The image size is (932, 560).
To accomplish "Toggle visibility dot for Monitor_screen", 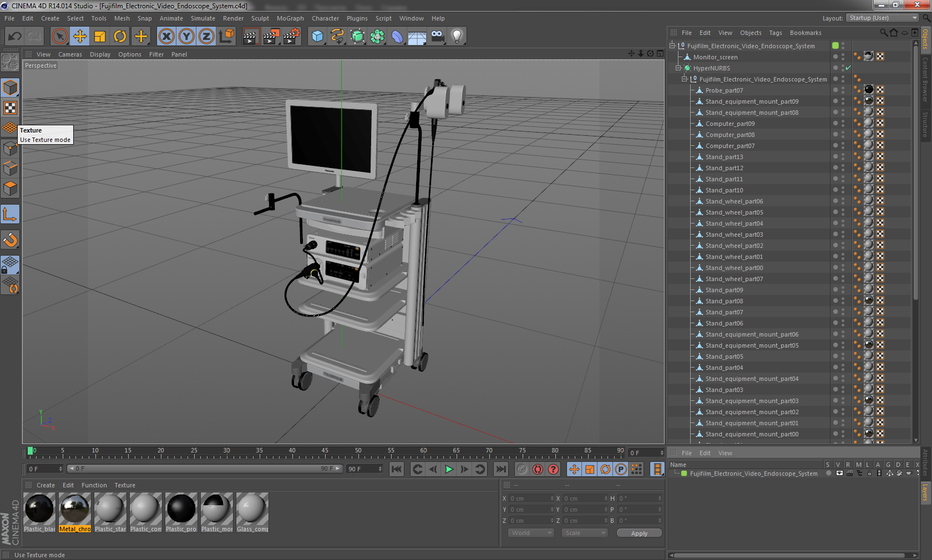I will point(835,57).
